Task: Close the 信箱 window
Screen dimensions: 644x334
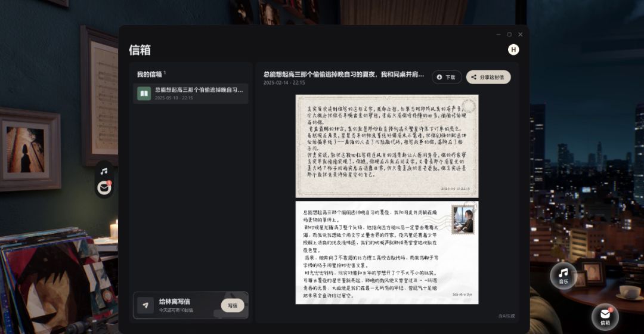Action: 521,35
